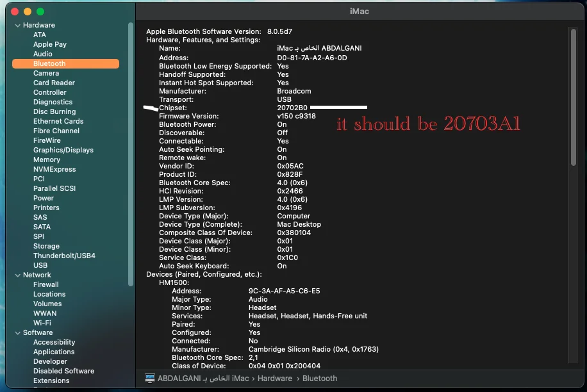Click firmware version v150 c9318
Image resolution: width=587 pixels, height=392 pixels.
tap(296, 117)
